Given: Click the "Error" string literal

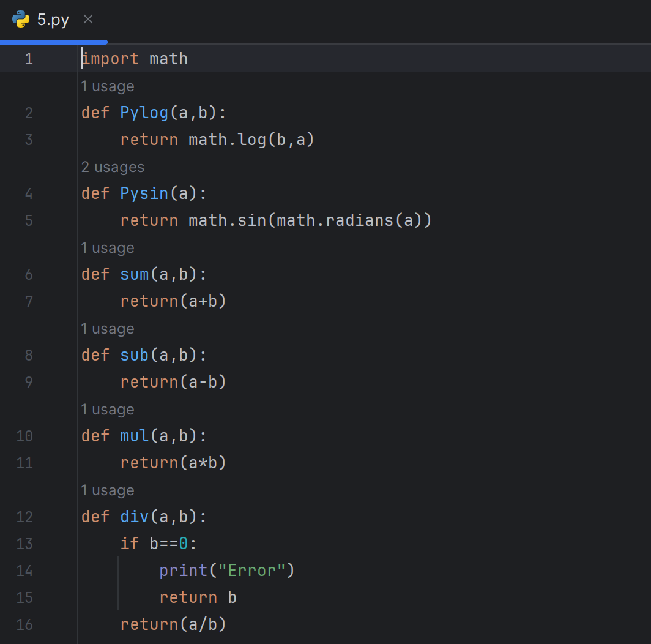Looking at the screenshot, I should [256, 571].
